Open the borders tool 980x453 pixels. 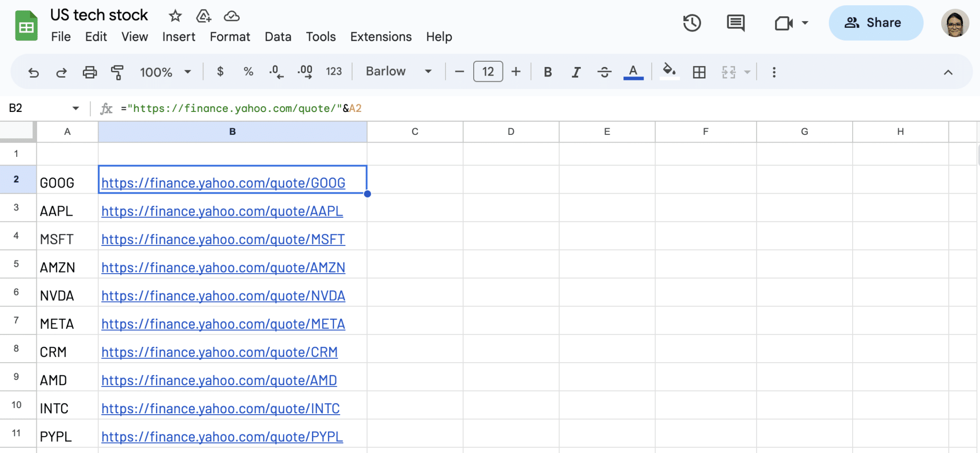(700, 72)
